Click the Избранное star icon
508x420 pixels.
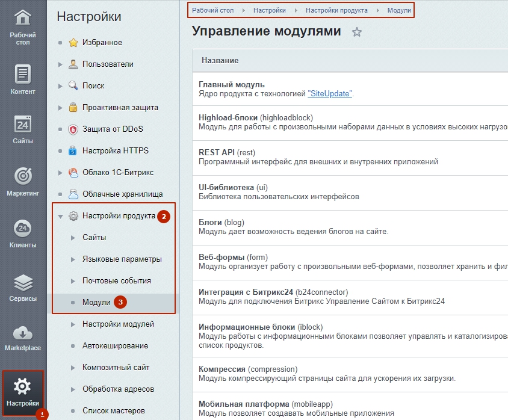click(x=73, y=42)
